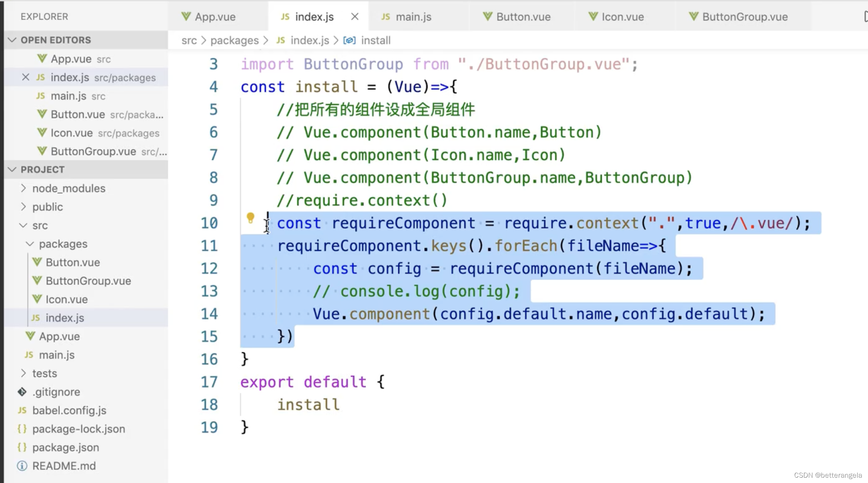The width and height of the screenshot is (868, 483).
Task: Click the install symbol in the breadcrumb
Action: coord(375,41)
